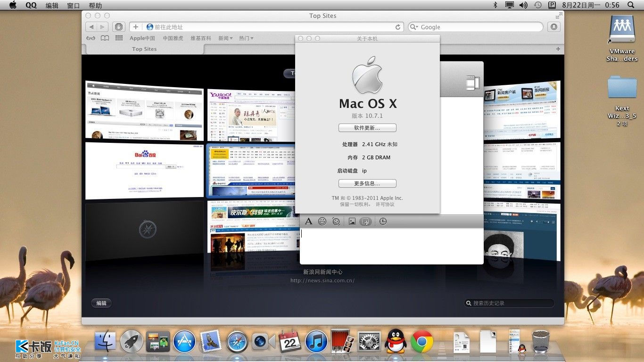The height and width of the screenshot is (362, 644).
Task: Open Apple中国 bookmark
Action: click(142, 38)
